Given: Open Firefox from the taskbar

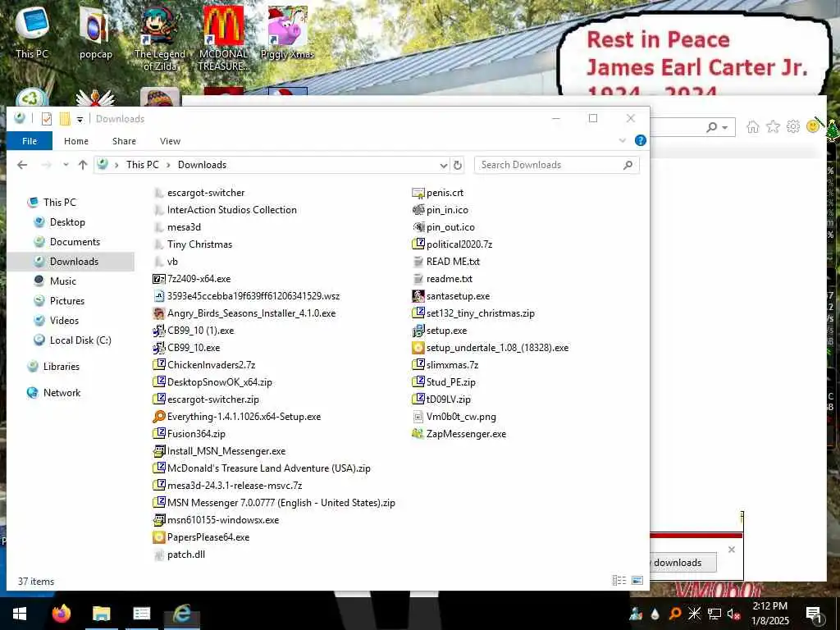Looking at the screenshot, I should tap(61, 614).
